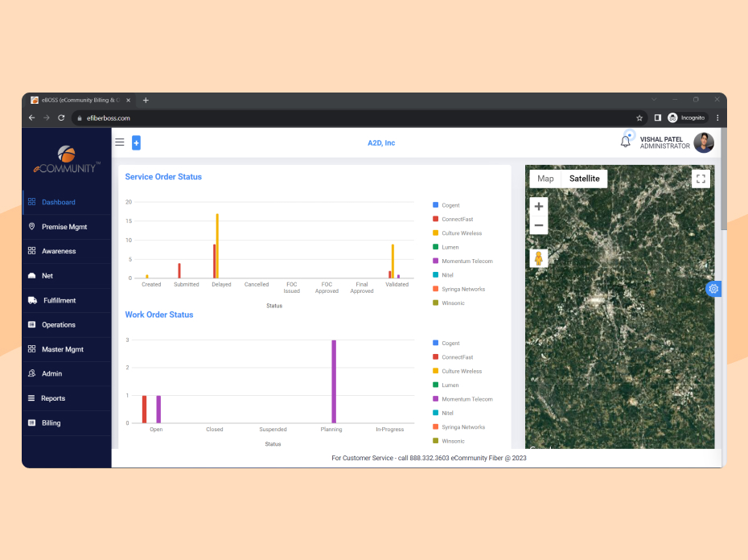
Task: Toggle ConnectFast in Work Order legend
Action: point(453,357)
